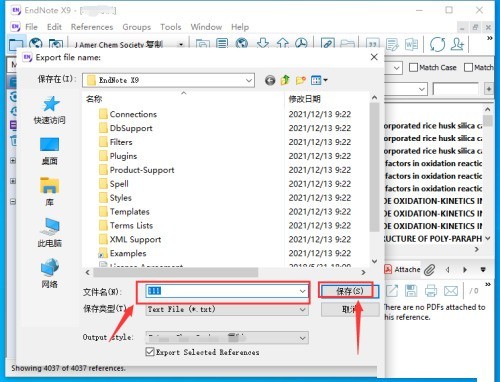
Task: Open the Tools menu
Action: point(171,27)
